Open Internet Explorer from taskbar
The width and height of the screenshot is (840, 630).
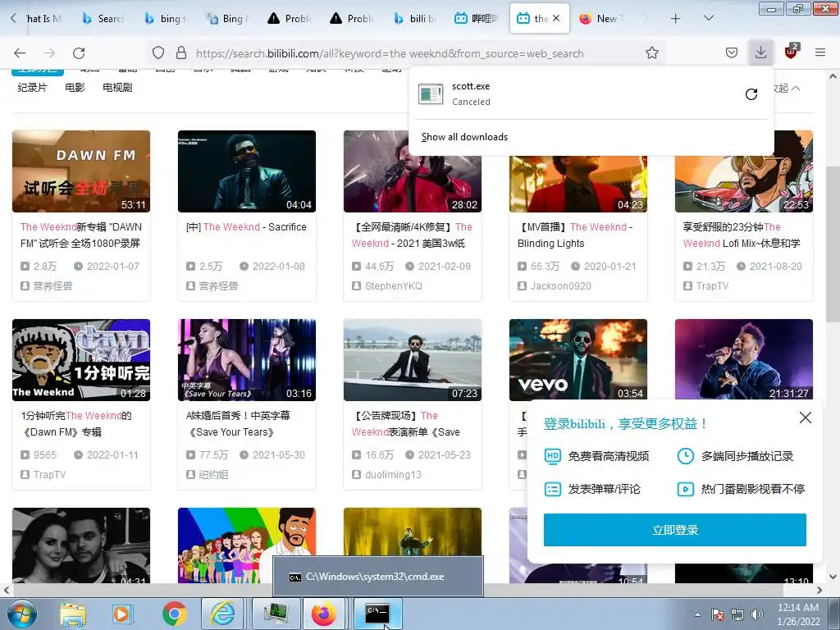(222, 614)
